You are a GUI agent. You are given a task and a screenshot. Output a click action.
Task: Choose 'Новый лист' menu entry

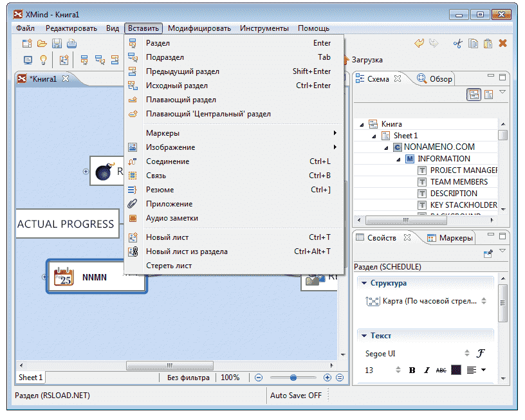[x=167, y=237]
